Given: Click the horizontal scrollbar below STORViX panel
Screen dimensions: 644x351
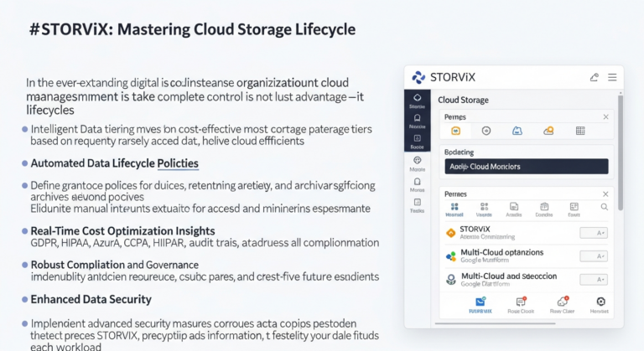Looking at the screenshot, I should click(495, 323).
